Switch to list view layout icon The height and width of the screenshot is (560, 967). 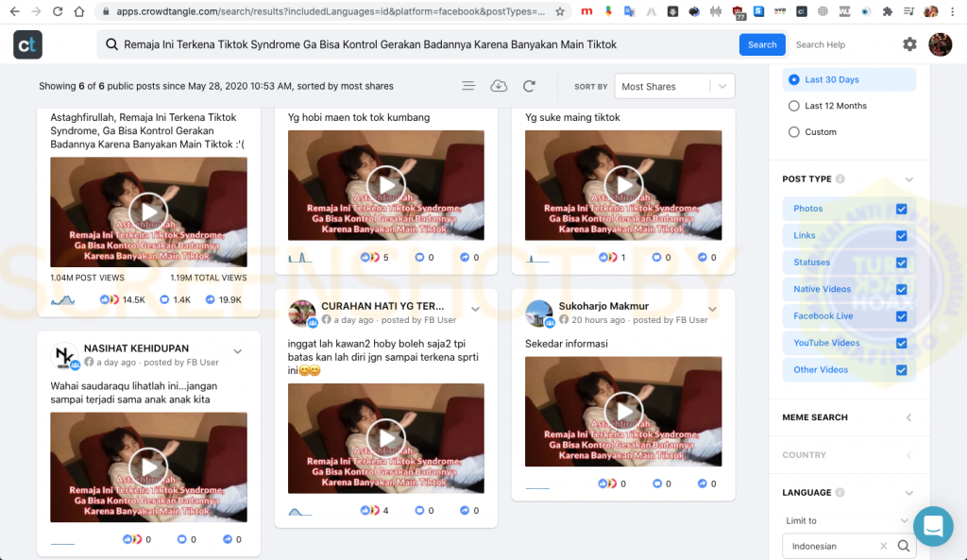[x=468, y=86]
